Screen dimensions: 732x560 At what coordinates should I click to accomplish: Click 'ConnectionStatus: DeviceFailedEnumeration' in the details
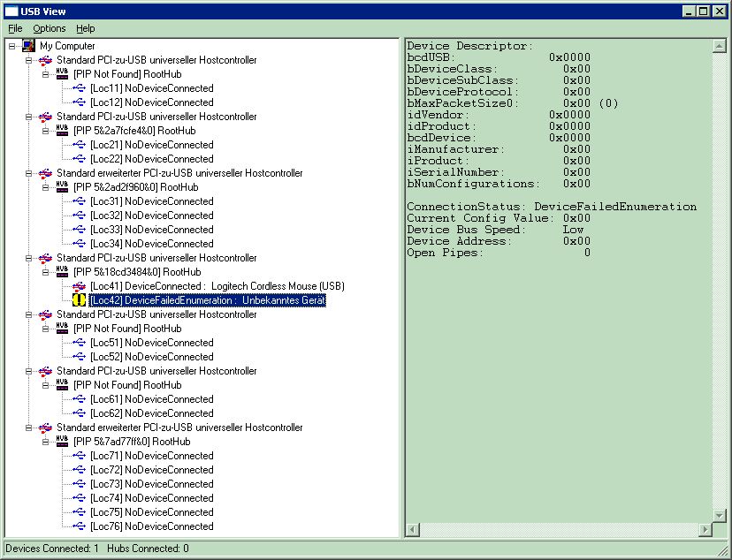[552, 207]
